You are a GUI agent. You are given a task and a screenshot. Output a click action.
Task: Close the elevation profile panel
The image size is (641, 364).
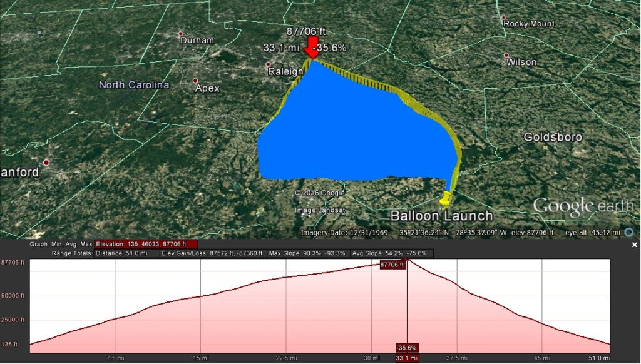[634, 245]
